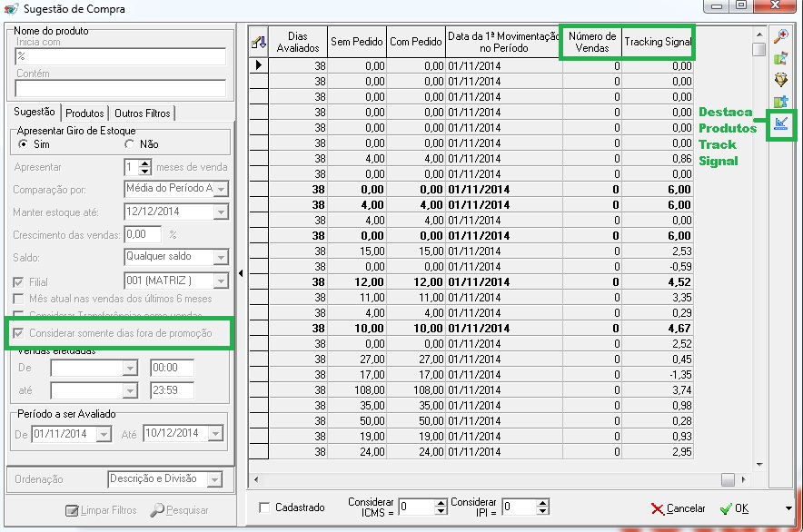Highlight Tracking Signal products via the ruler icon
Image resolution: width=803 pixels, height=532 pixels.
781,123
